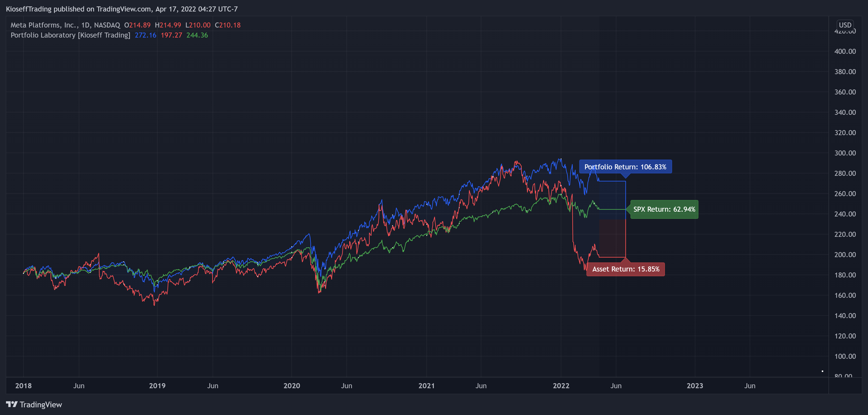Click the open price O214.89
This screenshot has width=868, height=415.
pos(137,25)
